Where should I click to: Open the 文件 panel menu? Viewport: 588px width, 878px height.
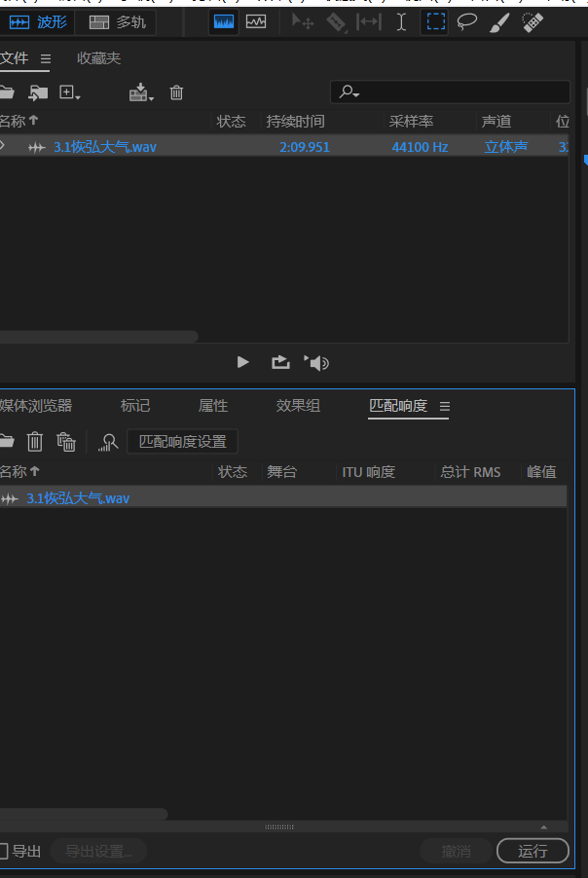tap(46, 58)
